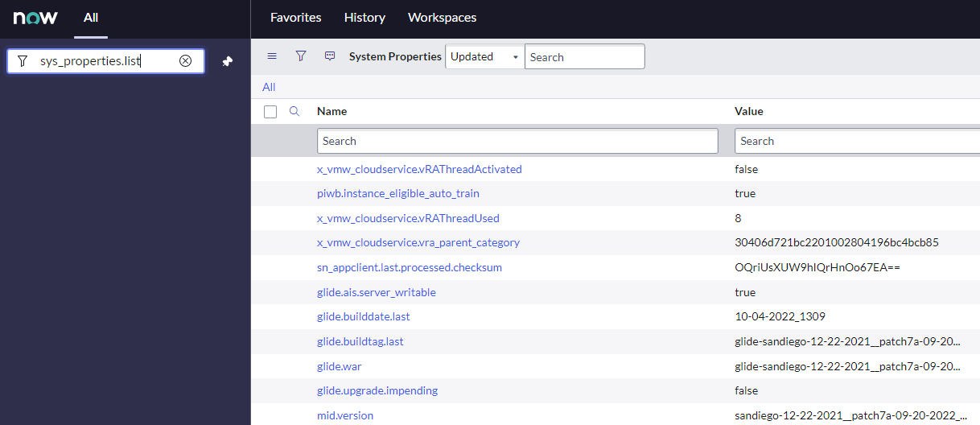Open the list controls hamburger menu
This screenshot has height=425, width=980.
(272, 56)
